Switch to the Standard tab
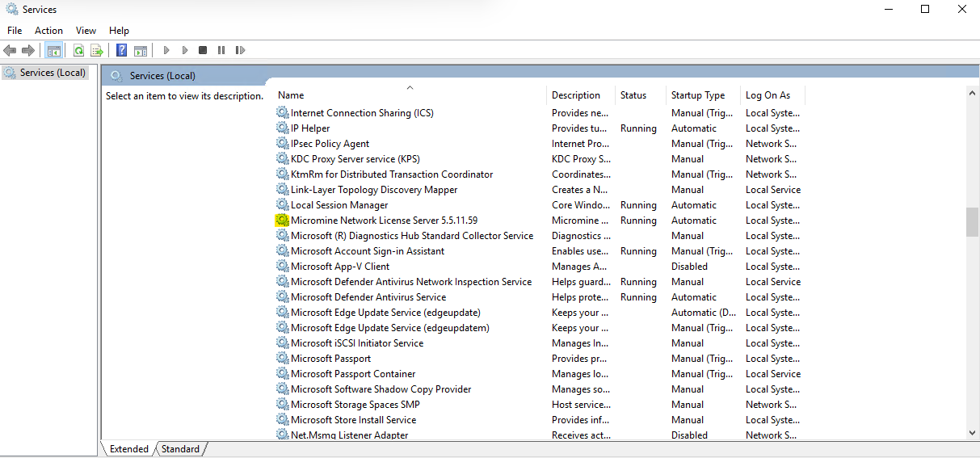 (180, 449)
